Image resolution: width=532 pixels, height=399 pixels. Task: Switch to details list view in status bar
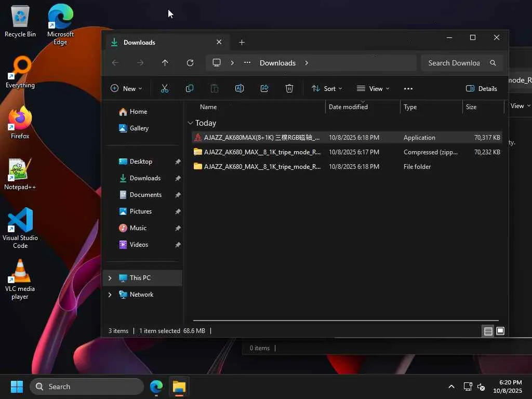[488, 331]
